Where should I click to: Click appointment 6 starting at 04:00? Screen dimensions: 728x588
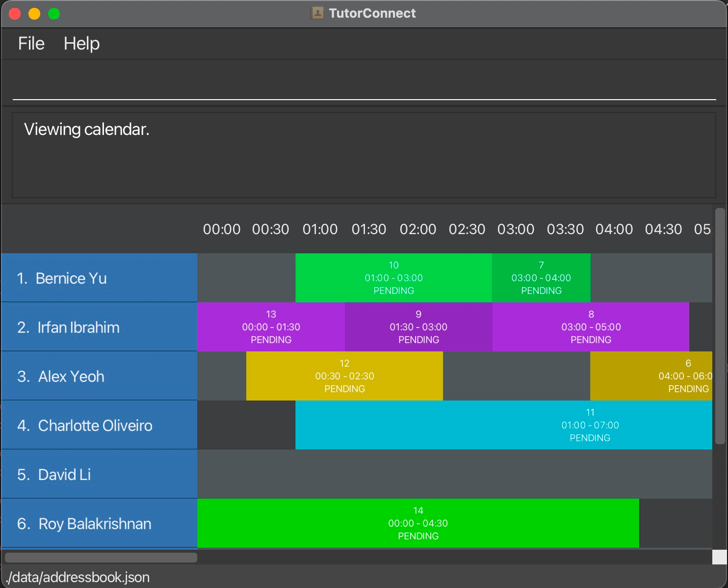click(x=651, y=376)
